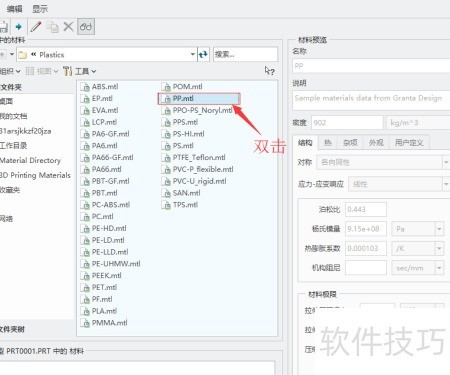The height and width of the screenshot is (375, 450).
Task: Select 3D Printing Materials folder
Action: click(x=35, y=175)
